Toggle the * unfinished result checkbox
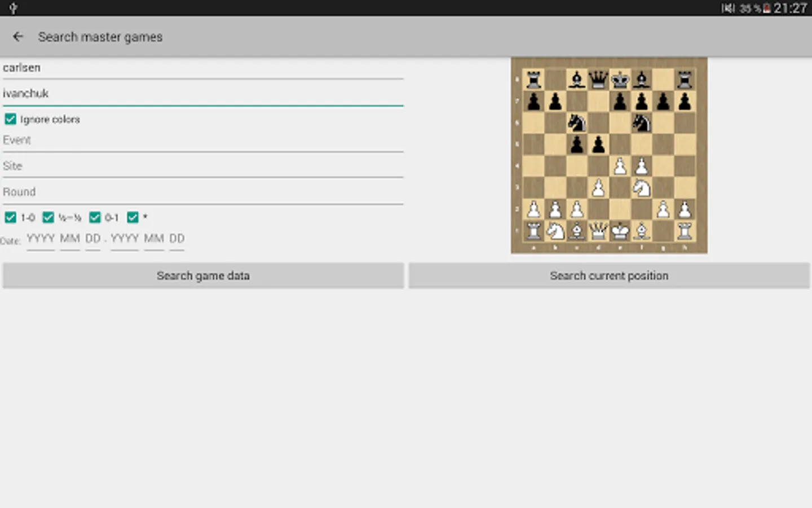 (x=133, y=217)
